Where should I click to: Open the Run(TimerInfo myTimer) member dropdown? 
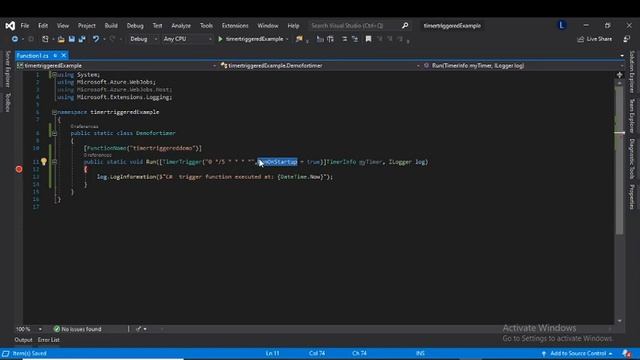523,66
